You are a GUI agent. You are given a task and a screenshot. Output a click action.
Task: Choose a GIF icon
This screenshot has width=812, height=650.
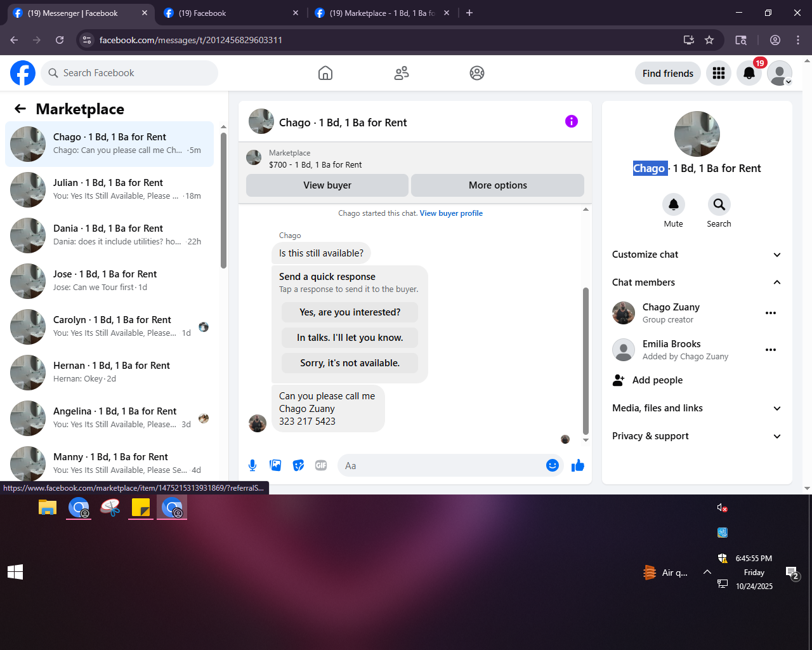[x=321, y=465]
